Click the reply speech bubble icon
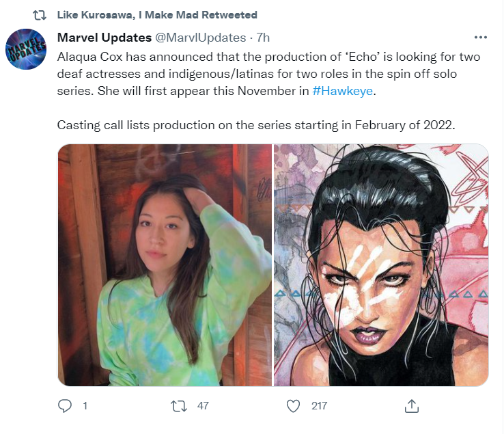The height and width of the screenshot is (434, 504). (65, 406)
